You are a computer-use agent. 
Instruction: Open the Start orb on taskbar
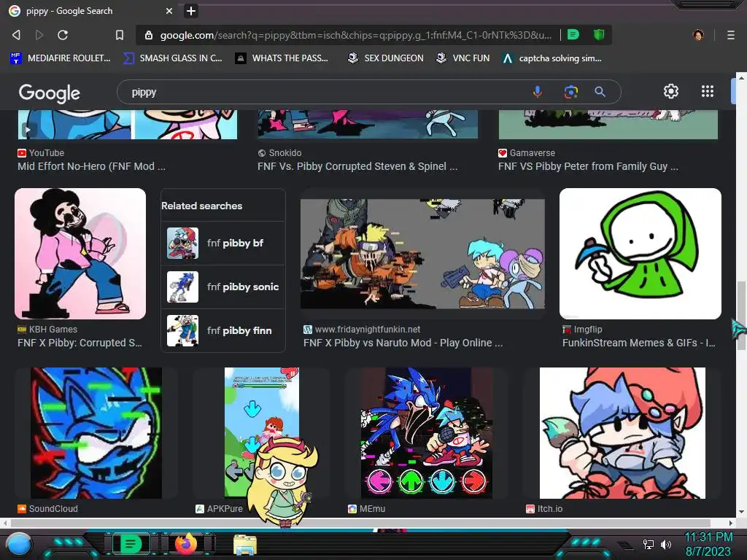(19, 544)
